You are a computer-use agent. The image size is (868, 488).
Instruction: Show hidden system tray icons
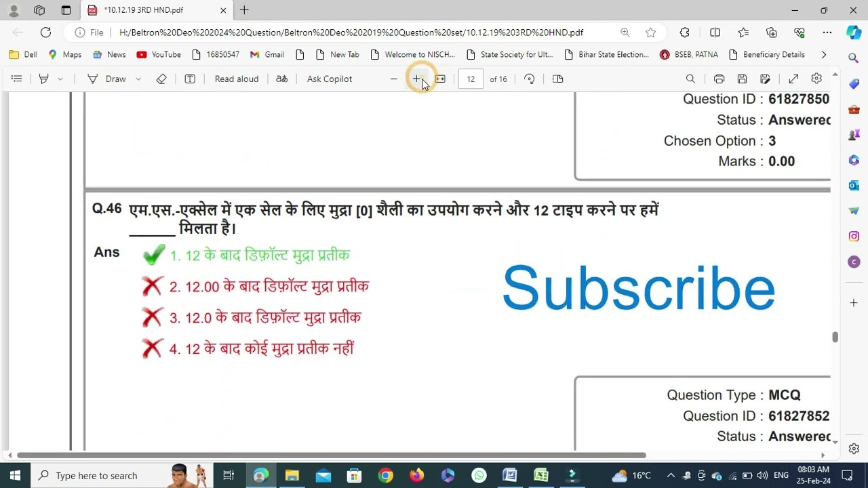(671, 475)
